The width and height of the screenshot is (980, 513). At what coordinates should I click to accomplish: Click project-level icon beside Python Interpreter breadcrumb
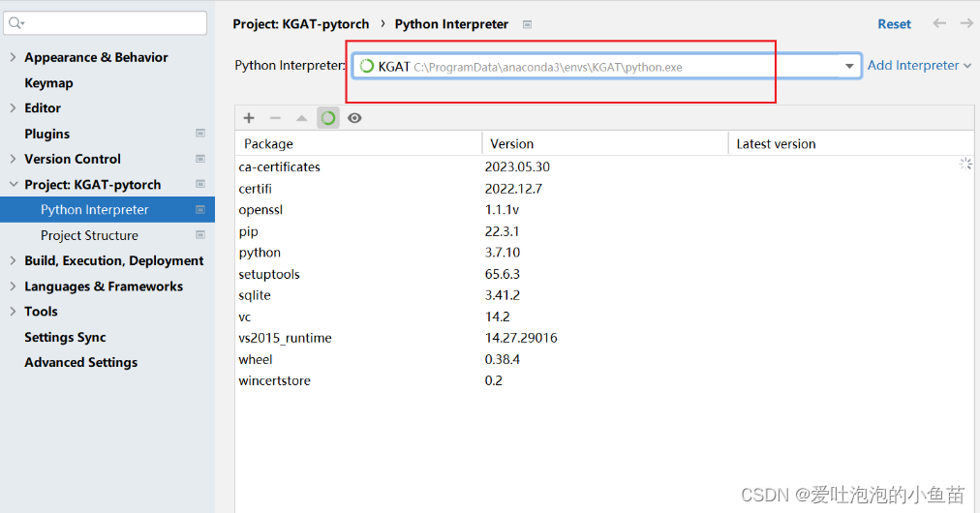(527, 24)
